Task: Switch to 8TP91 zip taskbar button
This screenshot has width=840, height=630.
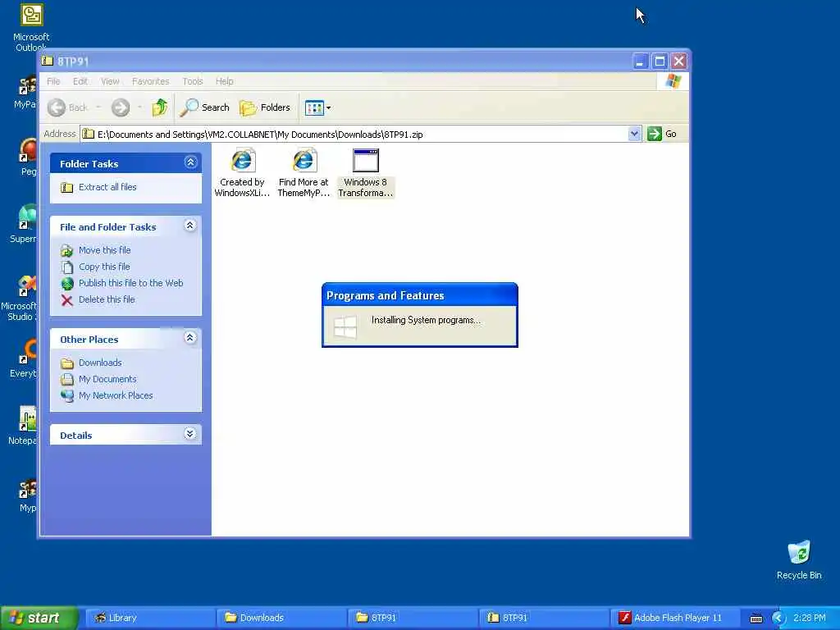Action: pos(543,618)
